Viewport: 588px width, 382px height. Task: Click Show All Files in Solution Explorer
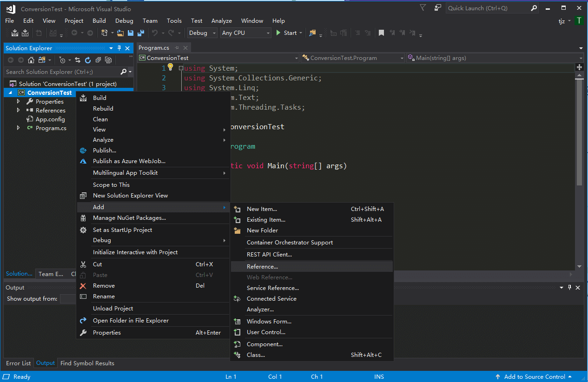[108, 60]
